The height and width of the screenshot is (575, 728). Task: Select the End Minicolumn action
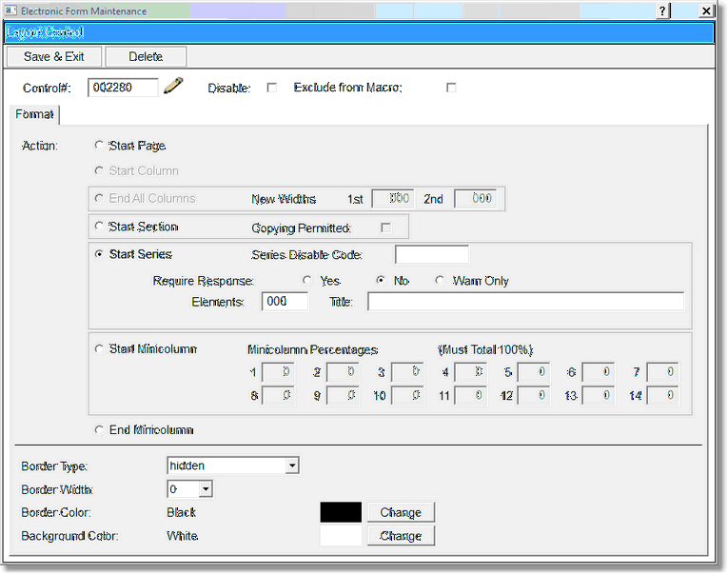tap(99, 430)
